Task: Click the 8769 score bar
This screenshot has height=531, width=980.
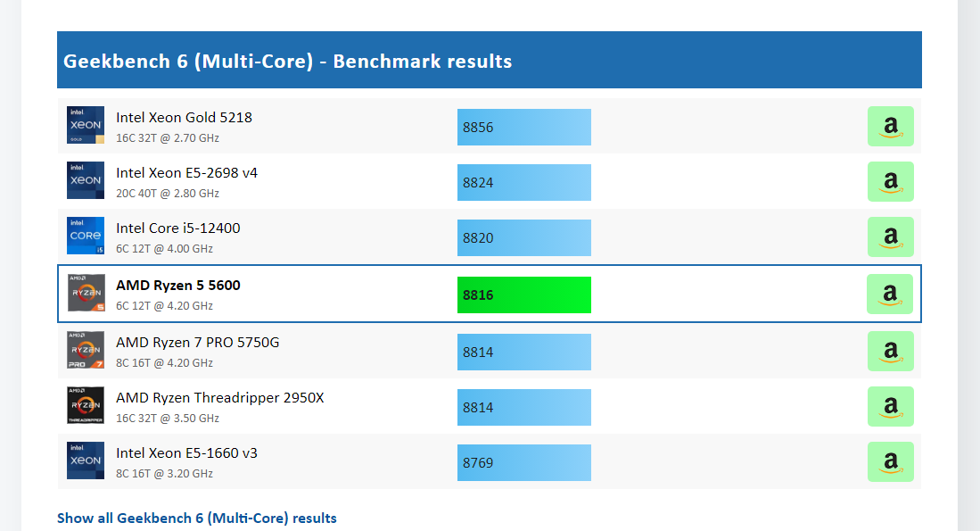Action: click(523, 463)
